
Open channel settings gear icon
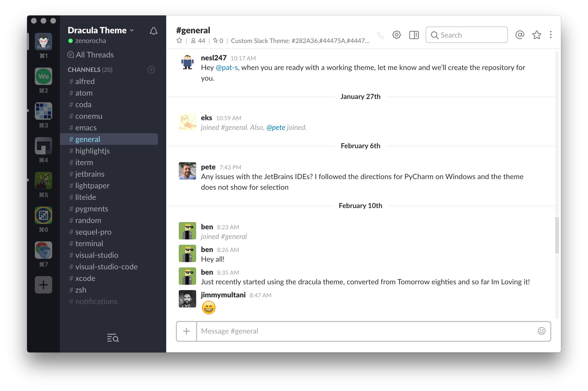[x=397, y=35]
